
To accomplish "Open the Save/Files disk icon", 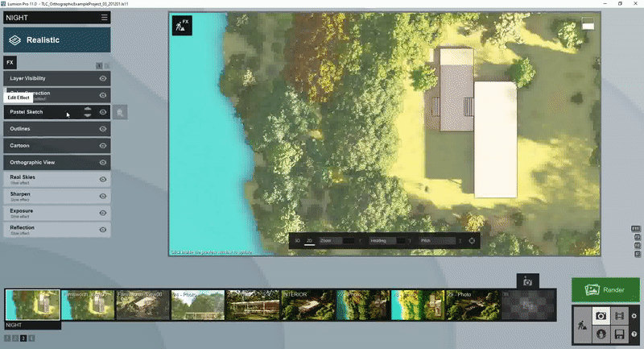I will (x=619, y=334).
